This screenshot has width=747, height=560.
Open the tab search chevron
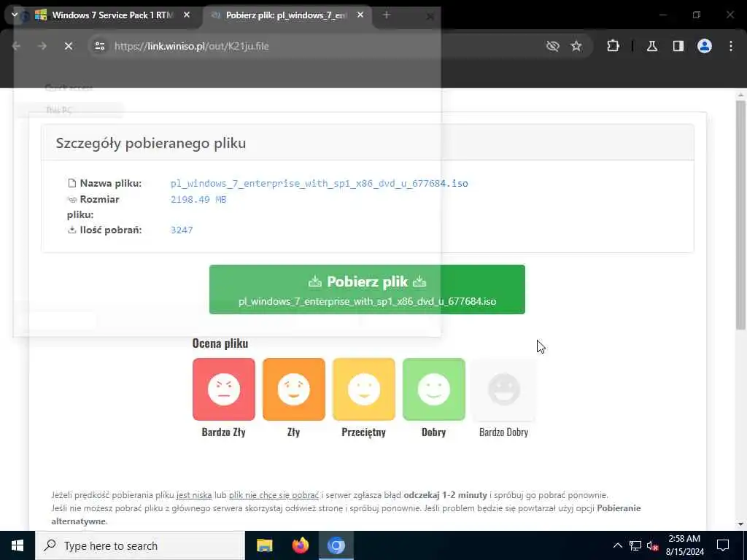click(15, 15)
